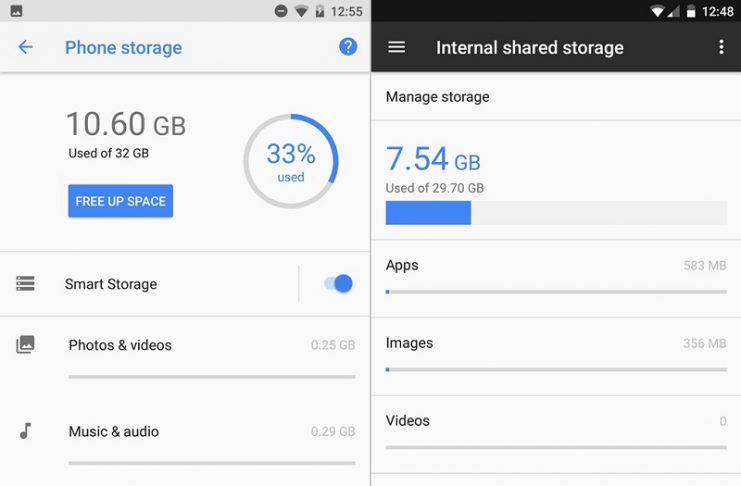Click the Music & audio note icon
741x486 pixels.
[26, 431]
